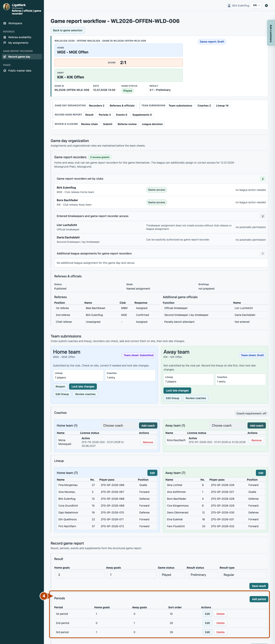Delete the 2nd period row
This screenshot has height=644, width=275.
point(220,623)
